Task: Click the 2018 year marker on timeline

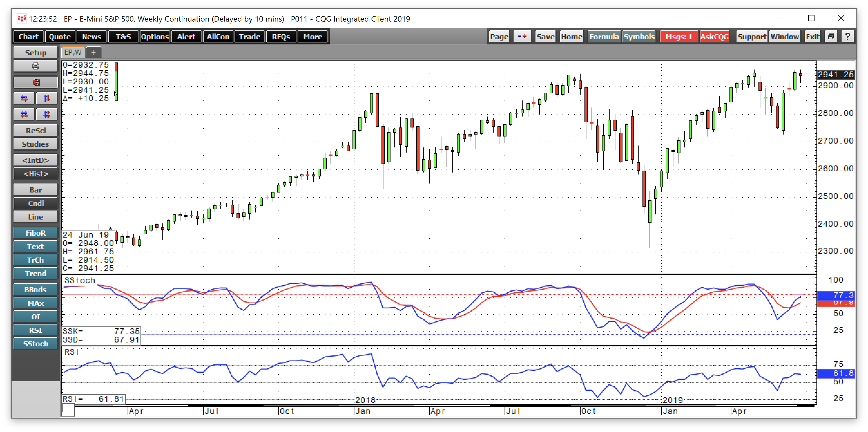Action: 365,400
